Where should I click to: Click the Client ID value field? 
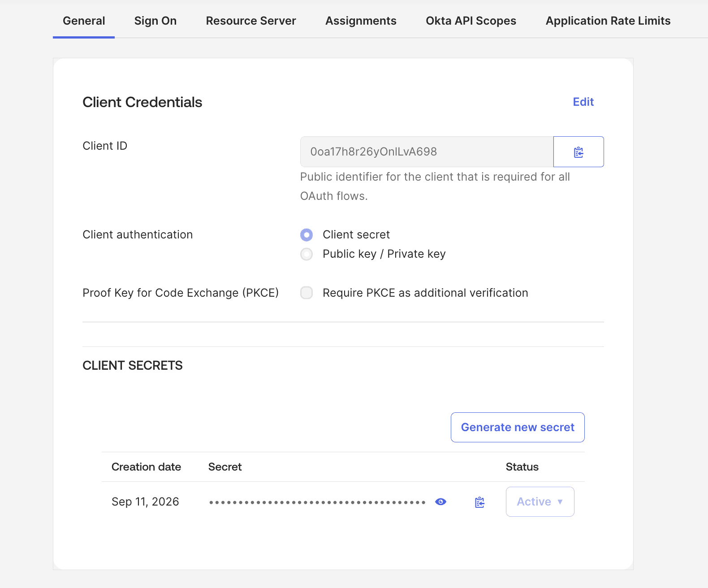point(427,152)
